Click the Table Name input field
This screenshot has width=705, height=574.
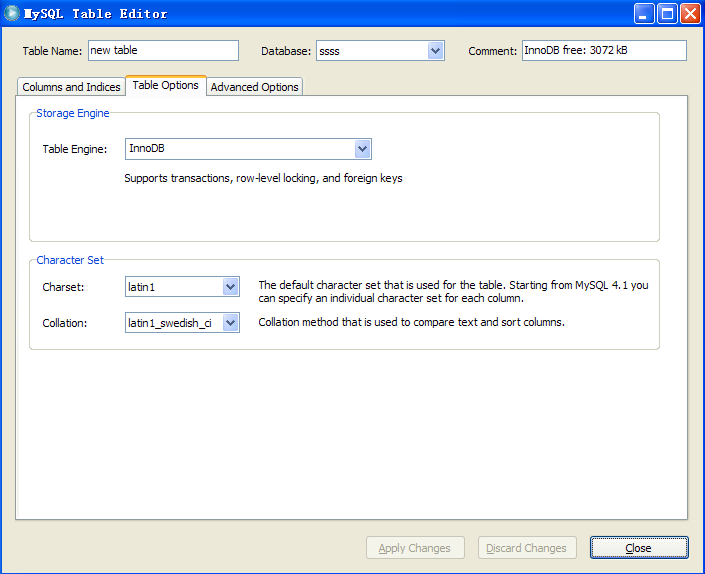[163, 50]
